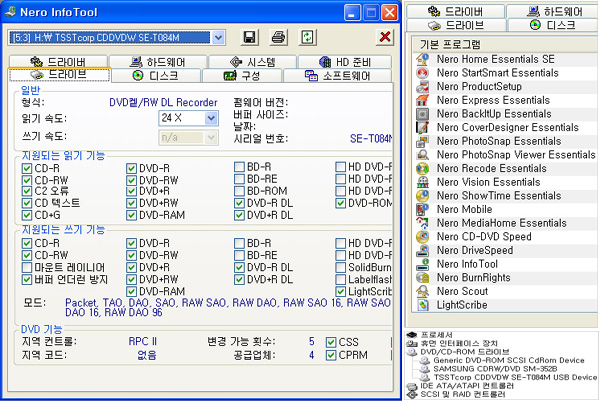The image size is (600, 403).
Task: Click serial number value SE-T084
Action: click(x=371, y=139)
